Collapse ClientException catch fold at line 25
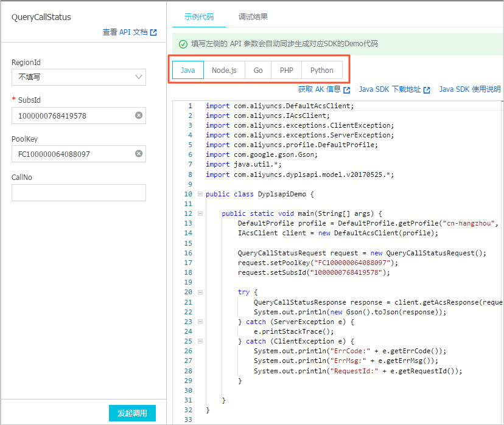Screen dimensions: 504x425 click(x=200, y=341)
